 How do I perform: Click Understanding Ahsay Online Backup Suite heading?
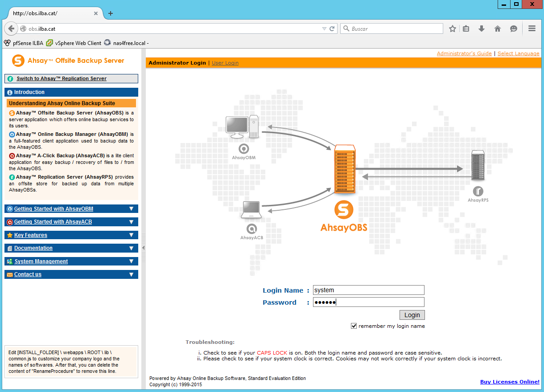coord(71,103)
